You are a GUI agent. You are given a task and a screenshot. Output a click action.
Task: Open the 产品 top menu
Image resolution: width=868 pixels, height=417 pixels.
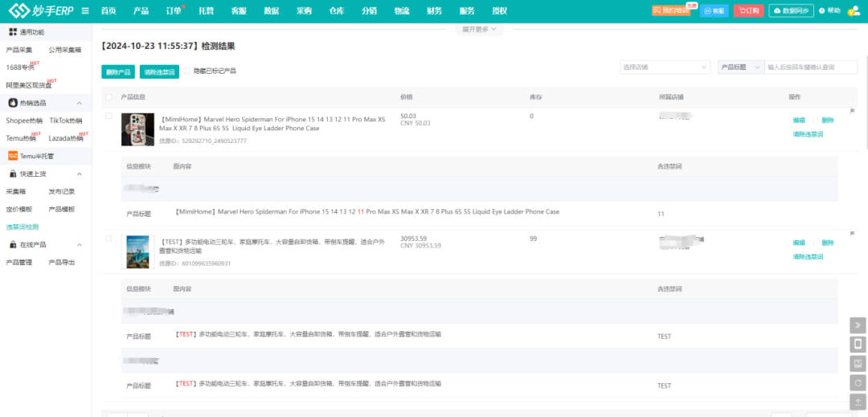[x=141, y=11]
